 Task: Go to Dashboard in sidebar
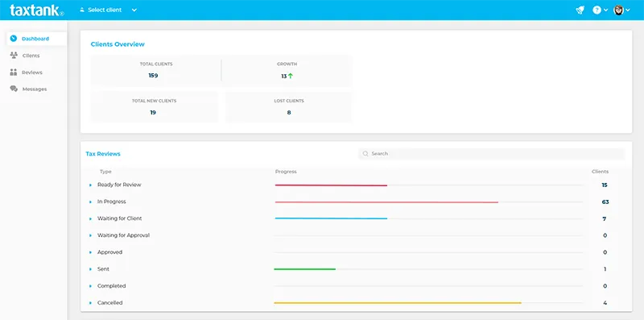[x=36, y=39]
